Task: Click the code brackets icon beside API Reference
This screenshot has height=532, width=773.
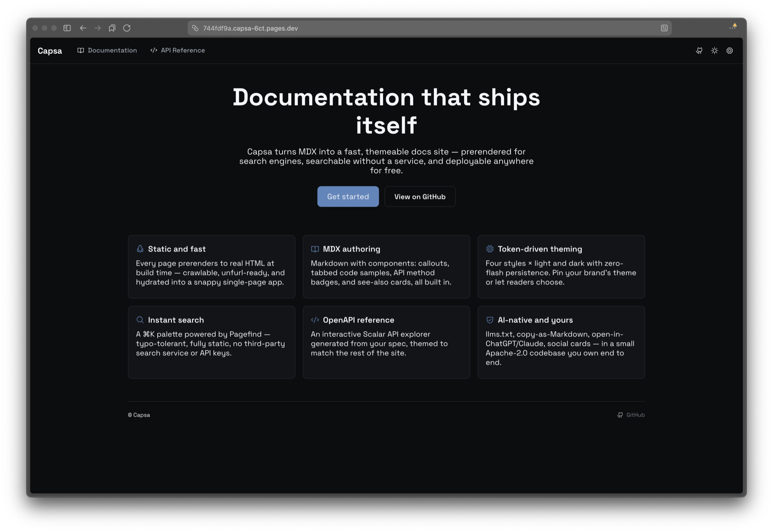Action: click(x=154, y=50)
